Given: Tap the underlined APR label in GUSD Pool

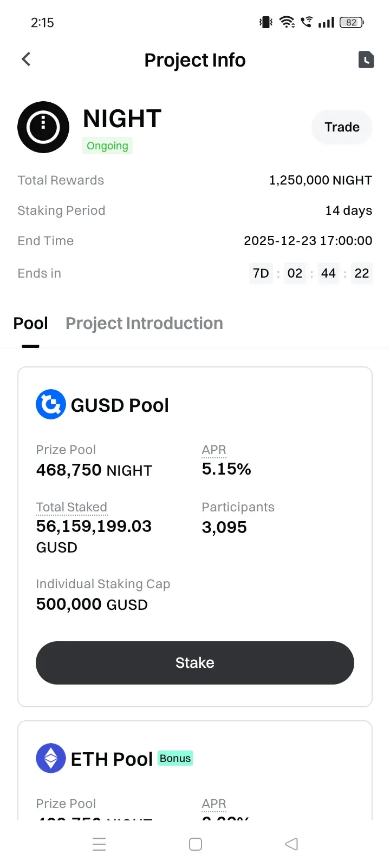Looking at the screenshot, I should pos(214,450).
